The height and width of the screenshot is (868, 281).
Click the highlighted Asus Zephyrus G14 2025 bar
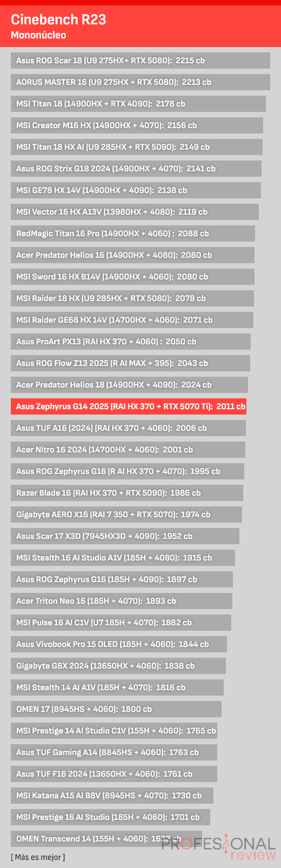click(129, 406)
